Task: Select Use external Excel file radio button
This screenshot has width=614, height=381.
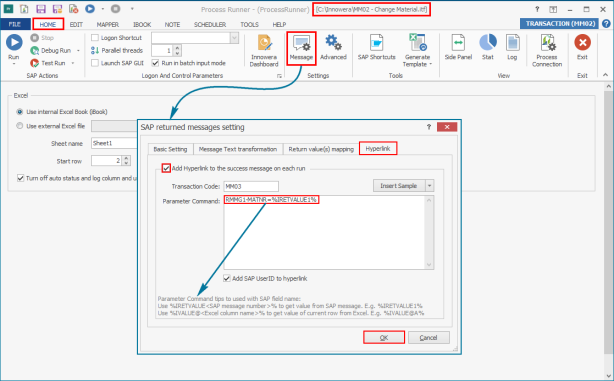Action: pos(20,126)
